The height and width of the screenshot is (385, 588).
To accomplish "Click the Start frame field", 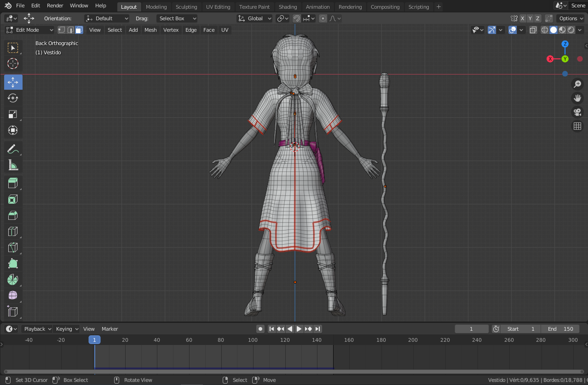I will (x=521, y=329).
